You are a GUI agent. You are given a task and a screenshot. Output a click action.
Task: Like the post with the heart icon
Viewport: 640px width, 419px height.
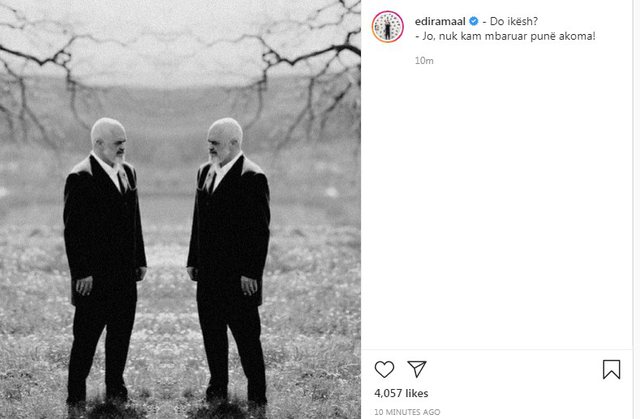click(x=384, y=369)
